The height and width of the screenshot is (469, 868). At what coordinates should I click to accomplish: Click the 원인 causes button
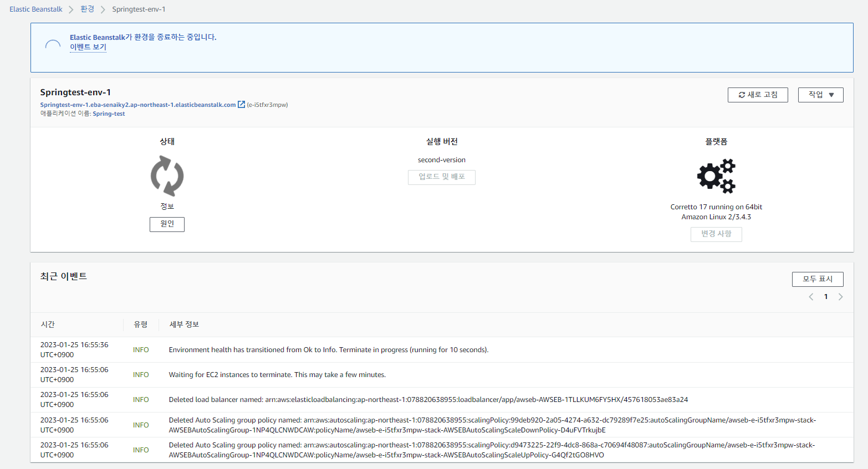pos(167,224)
